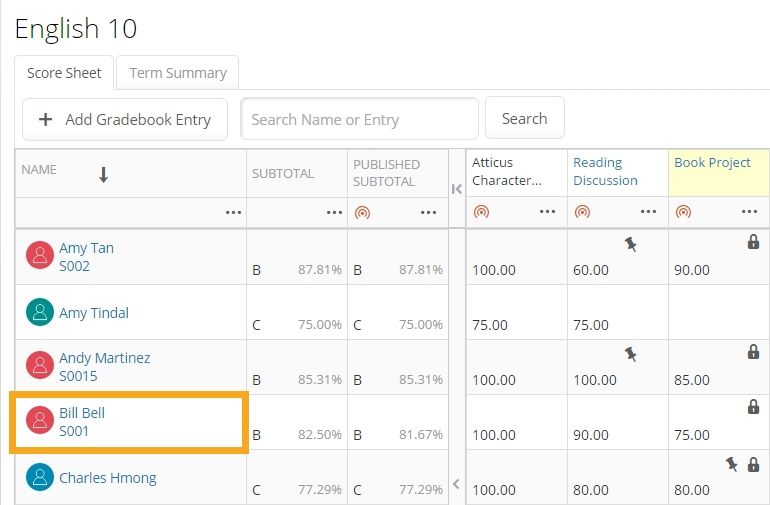Switch to the Term Summary tab
This screenshot has height=505, width=770.
click(x=178, y=73)
